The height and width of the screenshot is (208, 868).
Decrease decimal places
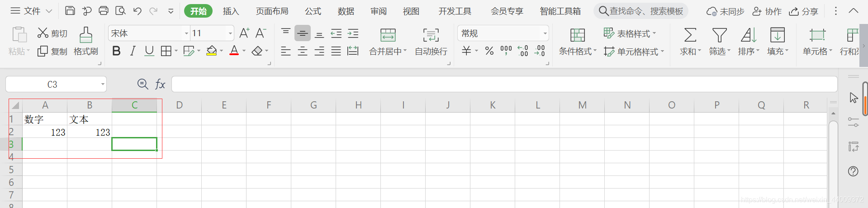pos(540,51)
